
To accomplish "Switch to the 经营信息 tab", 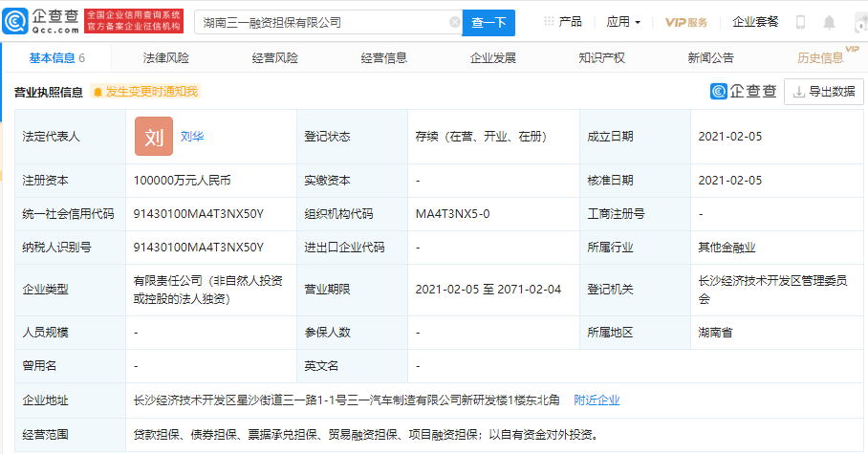I will [x=384, y=57].
